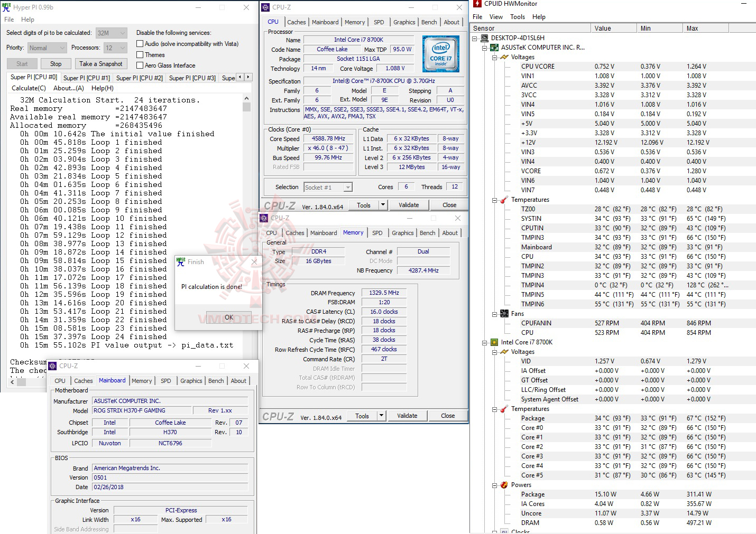Image resolution: width=756 pixels, height=534 pixels.
Task: Open the Socket #1 selection dropdown
Action: click(x=328, y=188)
